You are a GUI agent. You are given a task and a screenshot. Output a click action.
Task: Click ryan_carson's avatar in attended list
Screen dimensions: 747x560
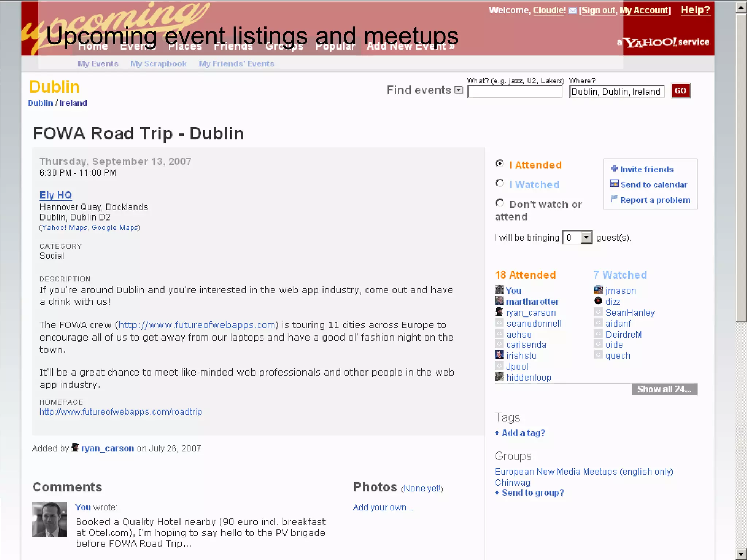tap(499, 312)
